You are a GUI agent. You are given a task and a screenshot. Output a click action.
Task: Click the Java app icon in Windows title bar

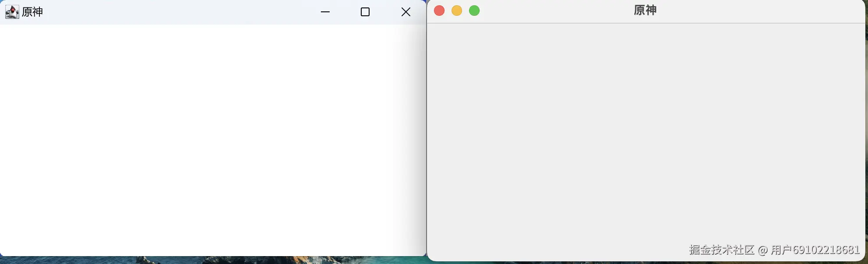click(x=12, y=12)
